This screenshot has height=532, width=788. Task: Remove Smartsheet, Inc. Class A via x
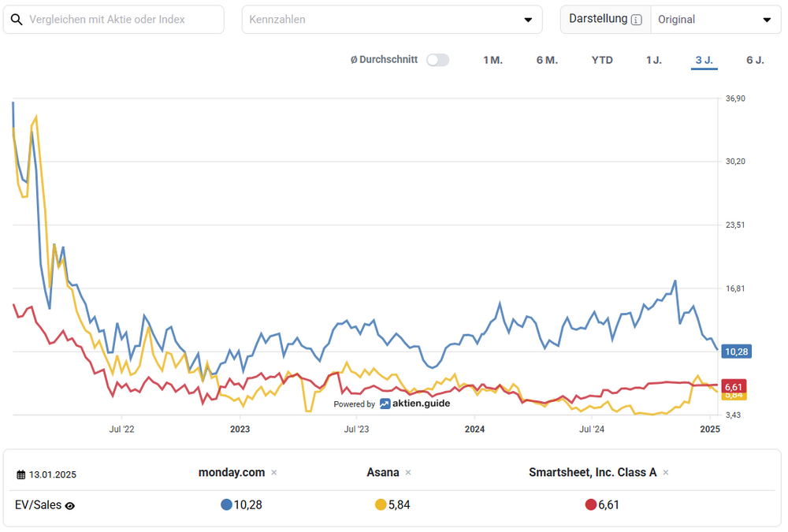(x=666, y=473)
